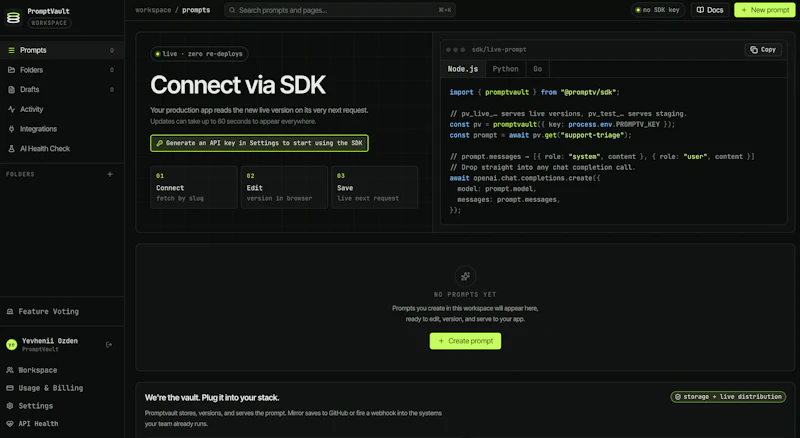800x438 pixels.
Task: Click the no SDK key status badge
Action: (658, 10)
